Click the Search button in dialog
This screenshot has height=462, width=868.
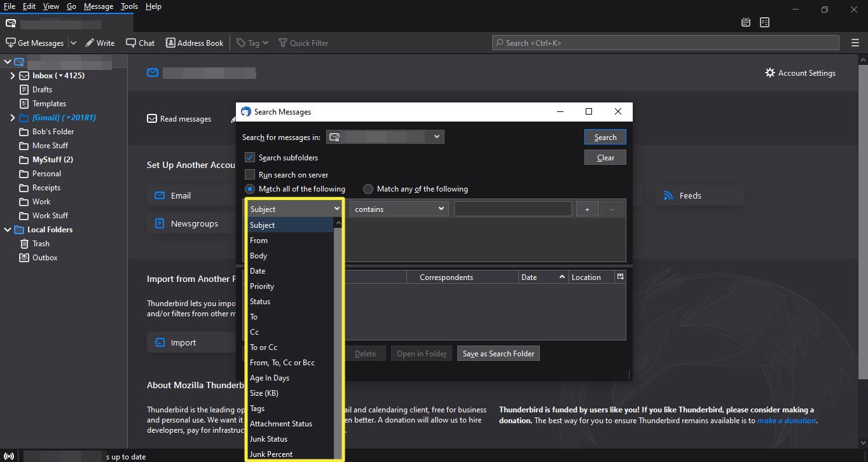tap(605, 137)
